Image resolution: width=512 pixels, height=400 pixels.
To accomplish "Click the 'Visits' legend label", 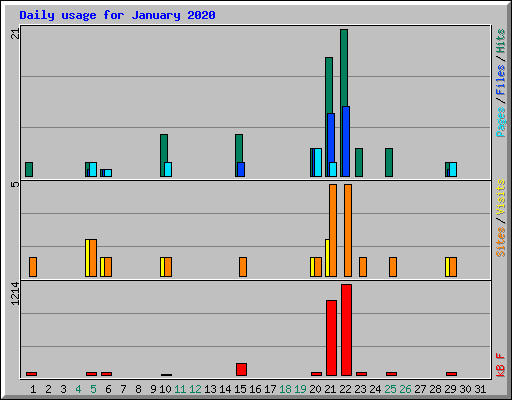I will click(x=500, y=197).
